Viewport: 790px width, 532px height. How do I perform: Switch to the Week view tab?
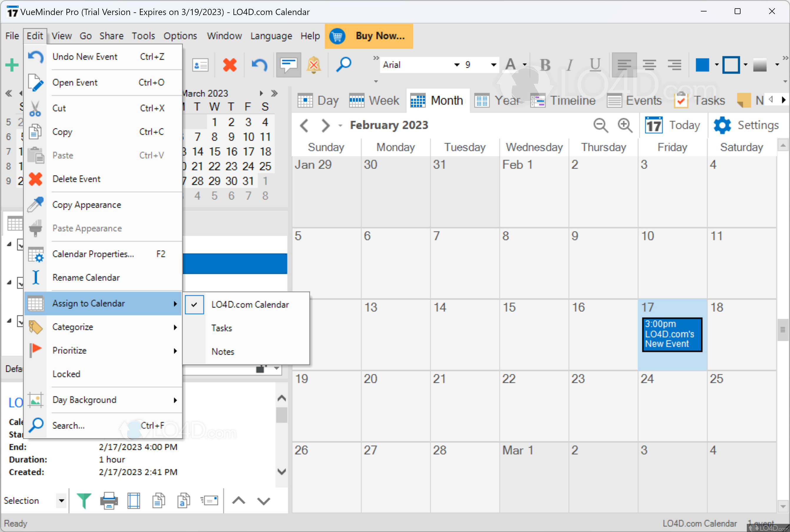coord(374,100)
